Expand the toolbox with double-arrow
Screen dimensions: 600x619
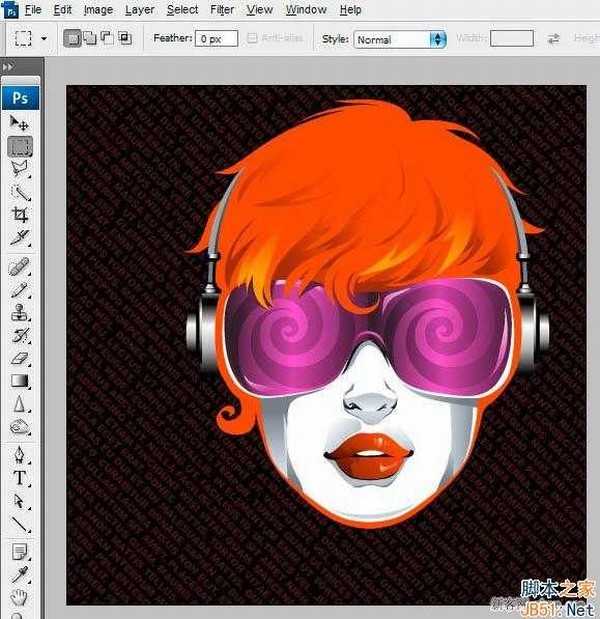(x=8, y=67)
